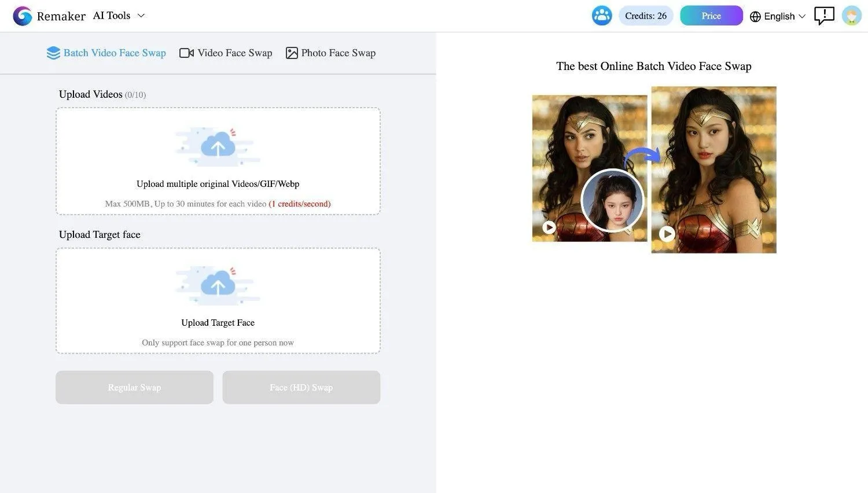This screenshot has height=493, width=868.
Task: Click the video camera tab icon
Action: tap(186, 53)
